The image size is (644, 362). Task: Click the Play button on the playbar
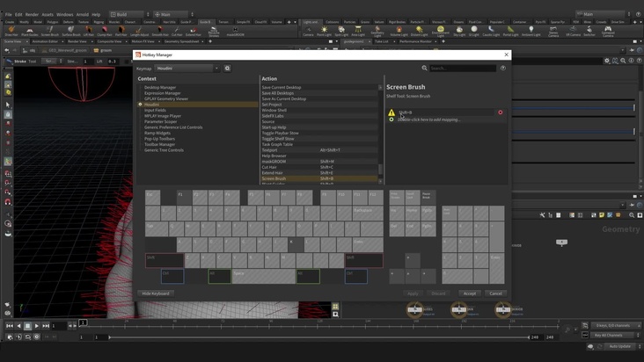pyautogui.click(x=37, y=326)
